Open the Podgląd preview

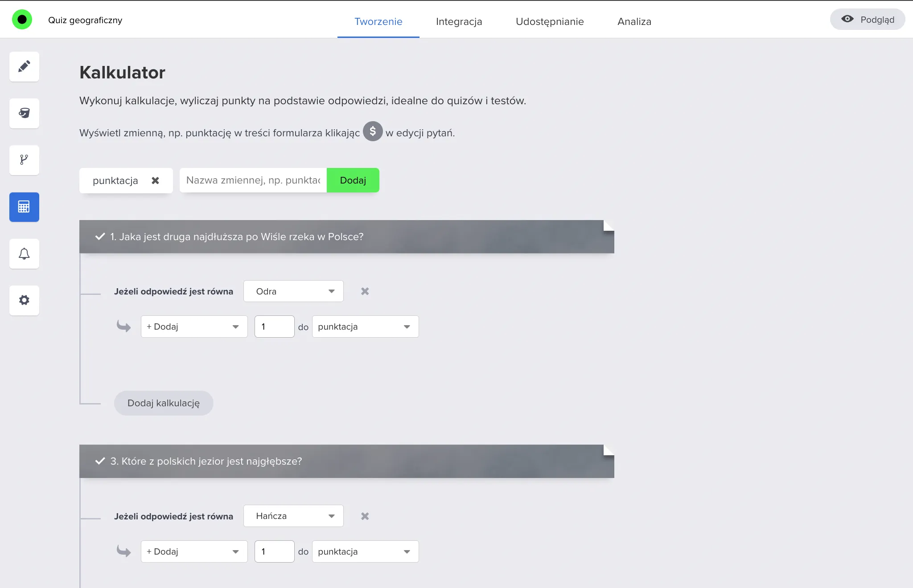click(867, 19)
